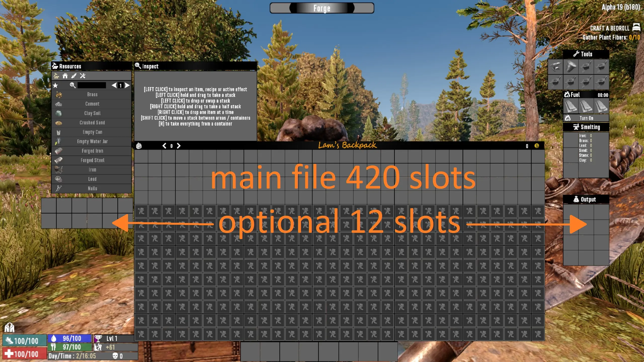Click the bellows tool slot beside anvil
This screenshot has height=362, width=644.
pos(571,67)
